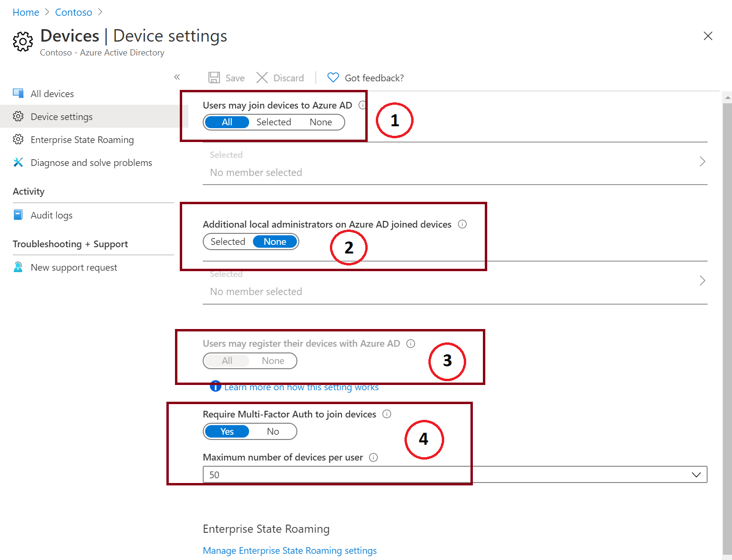The height and width of the screenshot is (560, 732).
Task: Click the All devices monitor icon
Action: pyautogui.click(x=18, y=93)
